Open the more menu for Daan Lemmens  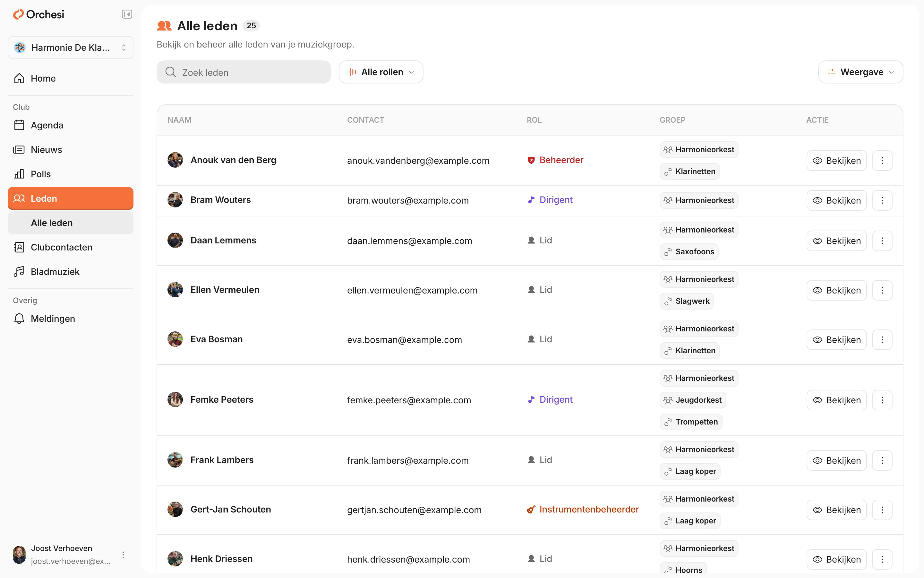point(882,241)
